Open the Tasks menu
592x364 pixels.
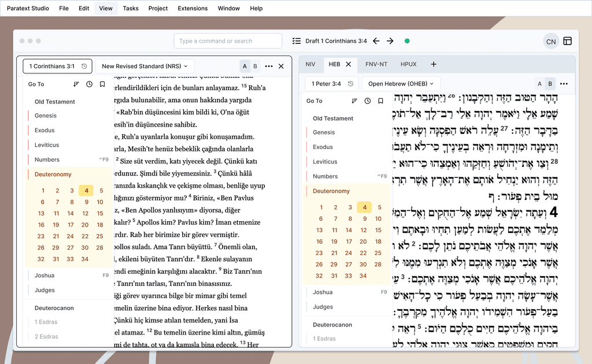tap(131, 8)
